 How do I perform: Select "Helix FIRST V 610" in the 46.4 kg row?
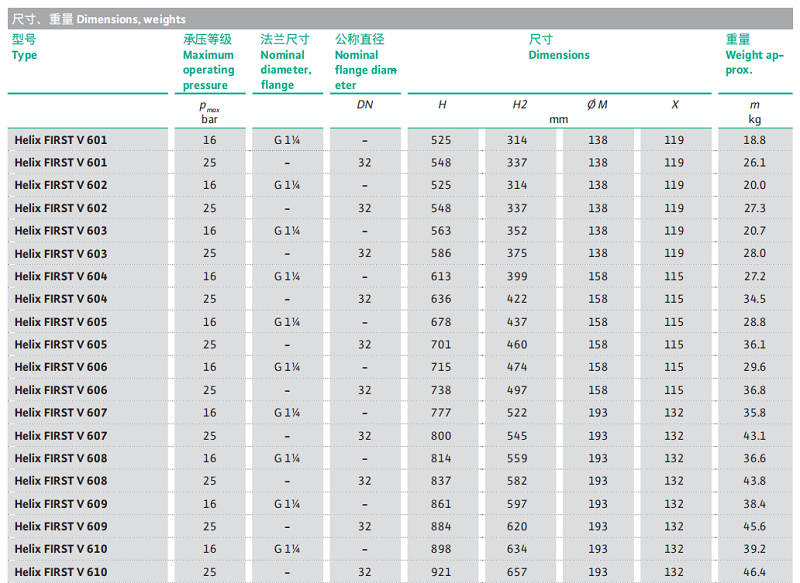(61, 572)
